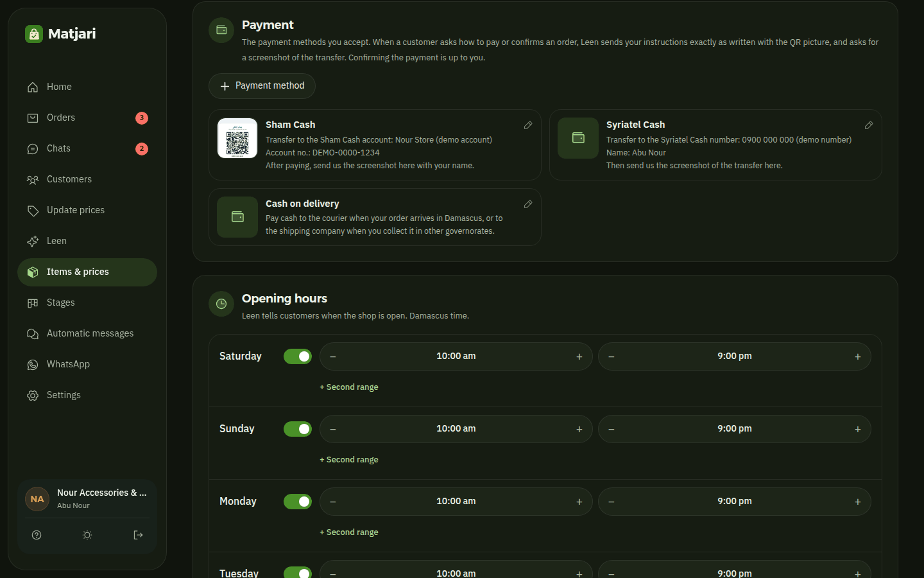The image size is (924, 578).
Task: Increase Saturday closing time 9:00 pm
Action: [858, 356]
